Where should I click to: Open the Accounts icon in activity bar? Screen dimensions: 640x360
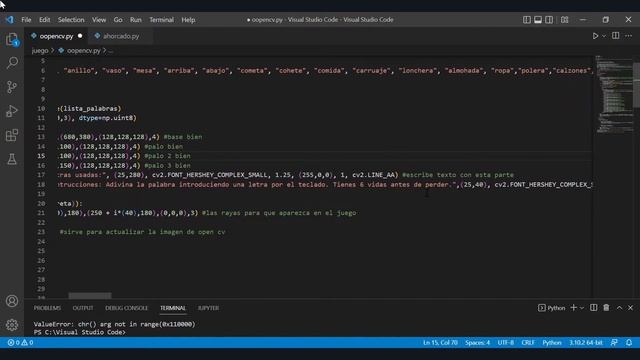(x=12, y=301)
